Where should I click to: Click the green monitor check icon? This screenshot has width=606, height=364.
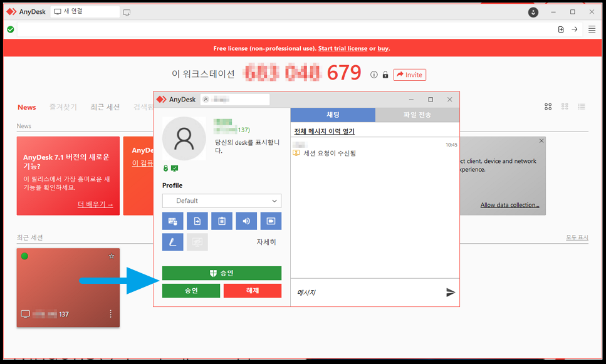click(175, 168)
